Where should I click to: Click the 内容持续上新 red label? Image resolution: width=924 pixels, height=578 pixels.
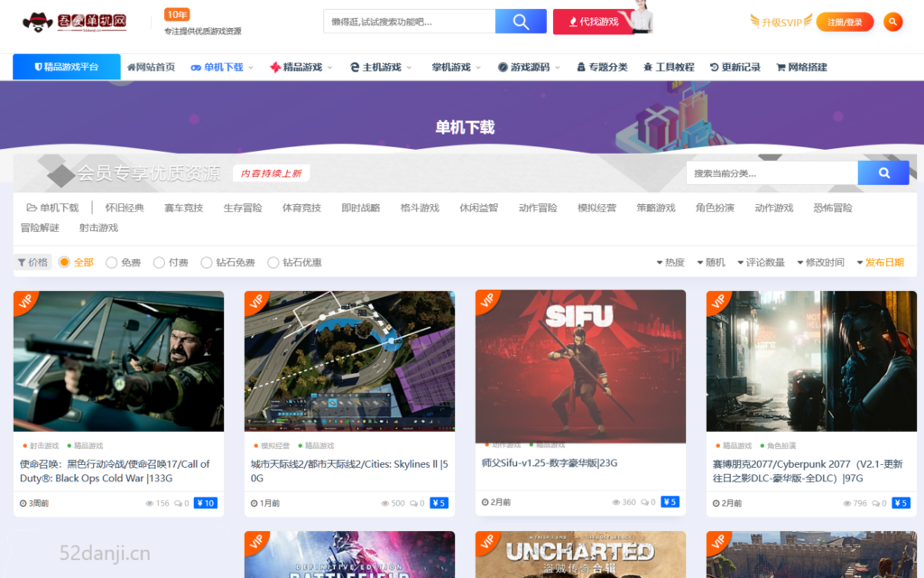click(272, 173)
